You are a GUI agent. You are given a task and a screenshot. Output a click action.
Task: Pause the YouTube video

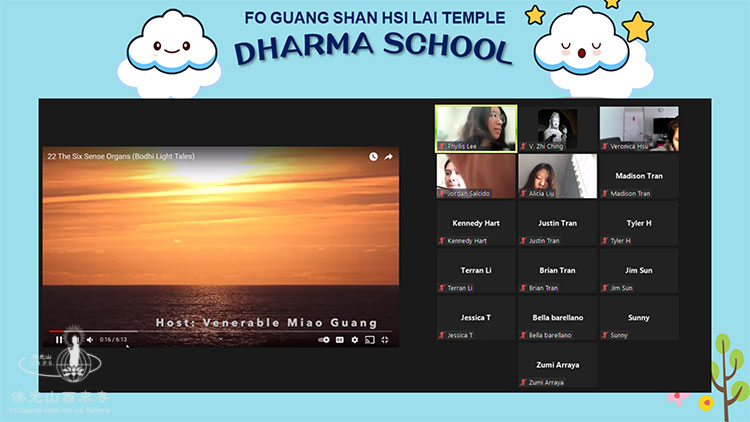point(59,340)
